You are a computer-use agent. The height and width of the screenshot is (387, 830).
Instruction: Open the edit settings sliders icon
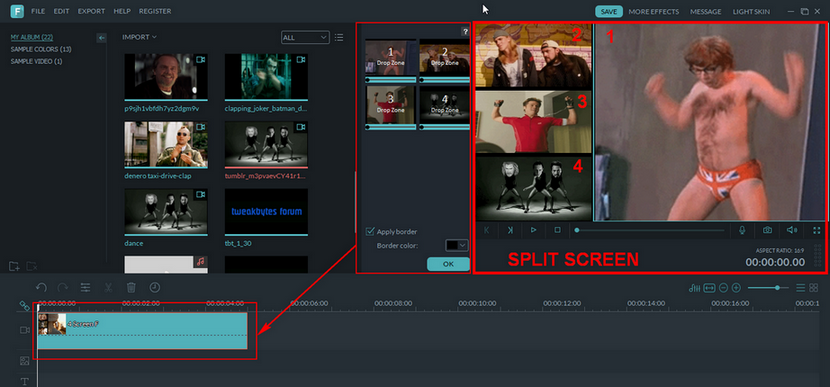pos(85,287)
